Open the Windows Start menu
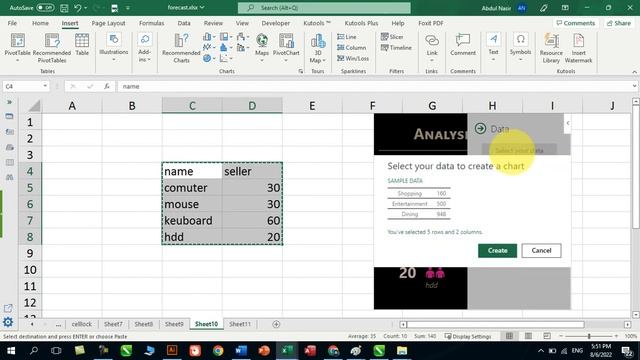 [x=11, y=351]
